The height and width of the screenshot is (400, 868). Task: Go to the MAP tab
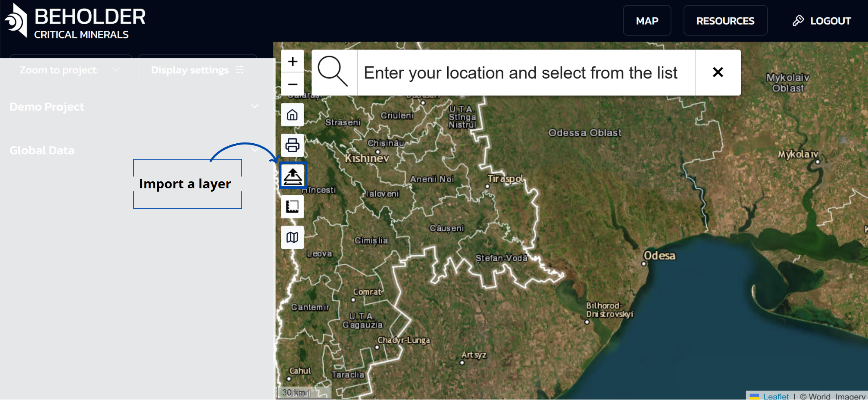coord(647,21)
